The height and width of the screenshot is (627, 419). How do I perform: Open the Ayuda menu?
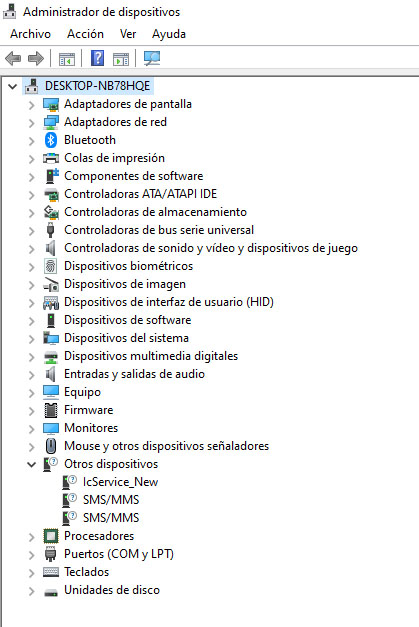pos(169,34)
